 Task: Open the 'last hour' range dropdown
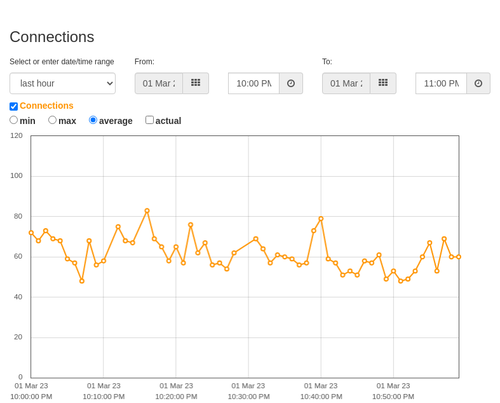pyautogui.click(x=63, y=83)
